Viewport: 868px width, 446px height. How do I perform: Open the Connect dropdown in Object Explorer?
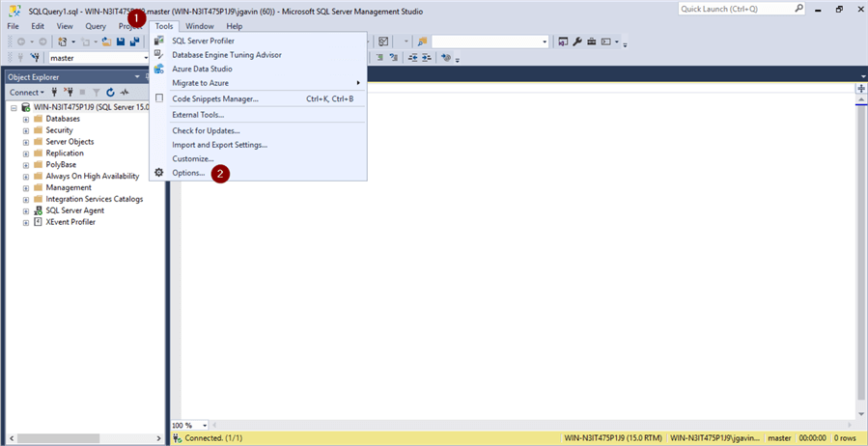point(27,93)
